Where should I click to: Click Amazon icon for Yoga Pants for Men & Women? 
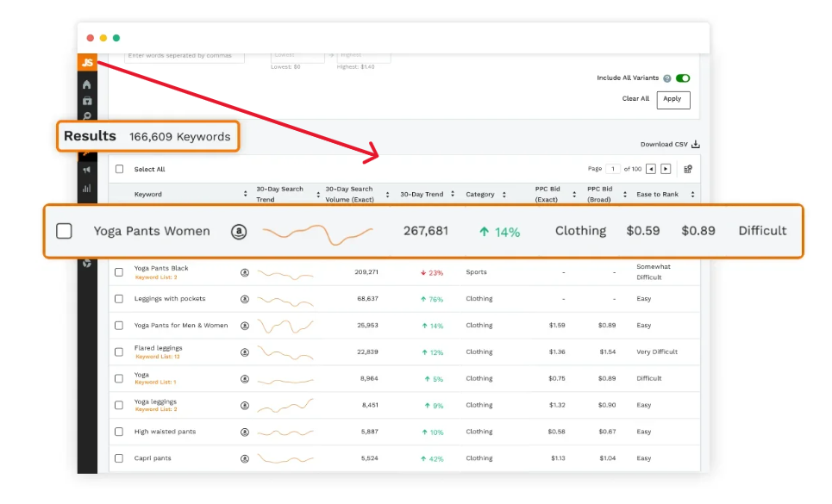[245, 326]
